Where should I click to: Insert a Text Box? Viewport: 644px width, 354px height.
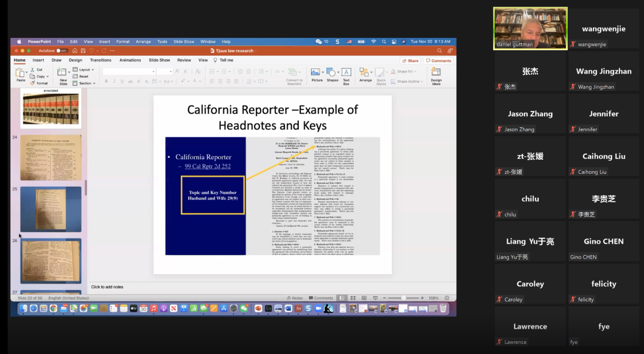click(346, 74)
